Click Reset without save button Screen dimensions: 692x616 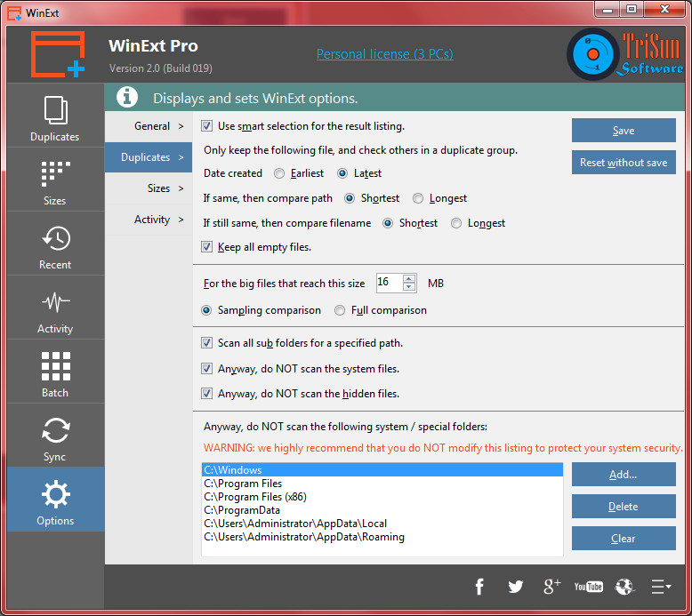pos(624,163)
